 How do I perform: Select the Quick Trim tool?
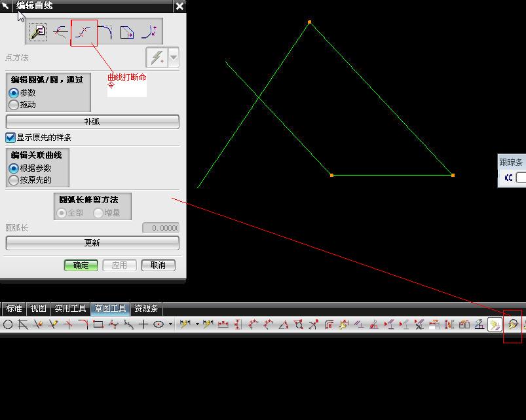pyautogui.click(x=38, y=324)
